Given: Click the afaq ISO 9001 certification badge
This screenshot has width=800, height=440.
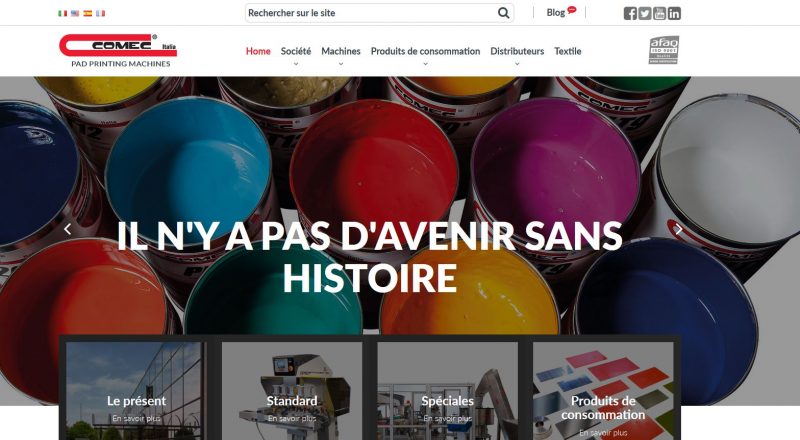Looking at the screenshot, I should point(664,50).
